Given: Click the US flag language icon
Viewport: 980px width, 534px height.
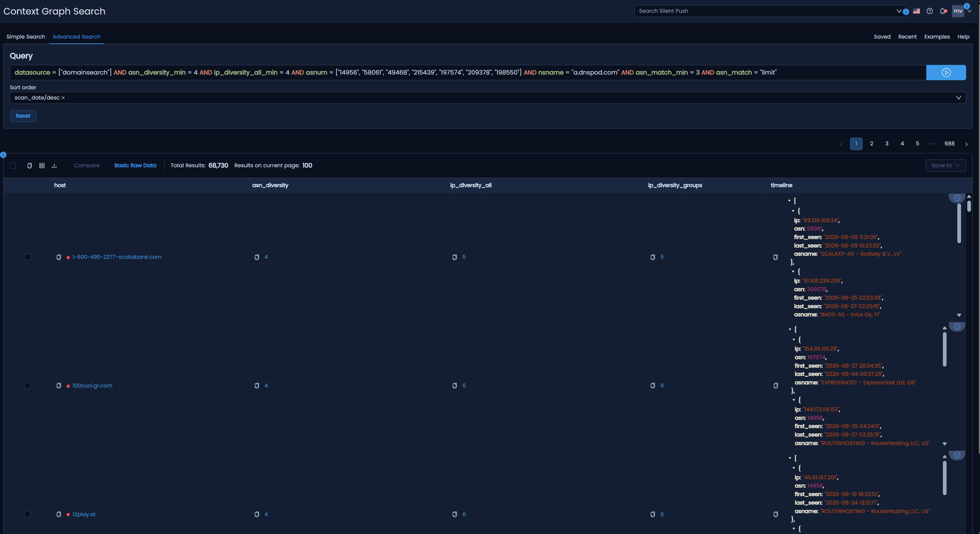Looking at the screenshot, I should pos(917,11).
